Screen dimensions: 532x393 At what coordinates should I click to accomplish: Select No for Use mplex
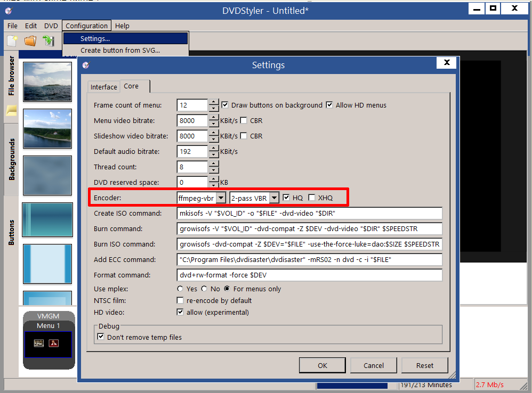click(x=204, y=289)
